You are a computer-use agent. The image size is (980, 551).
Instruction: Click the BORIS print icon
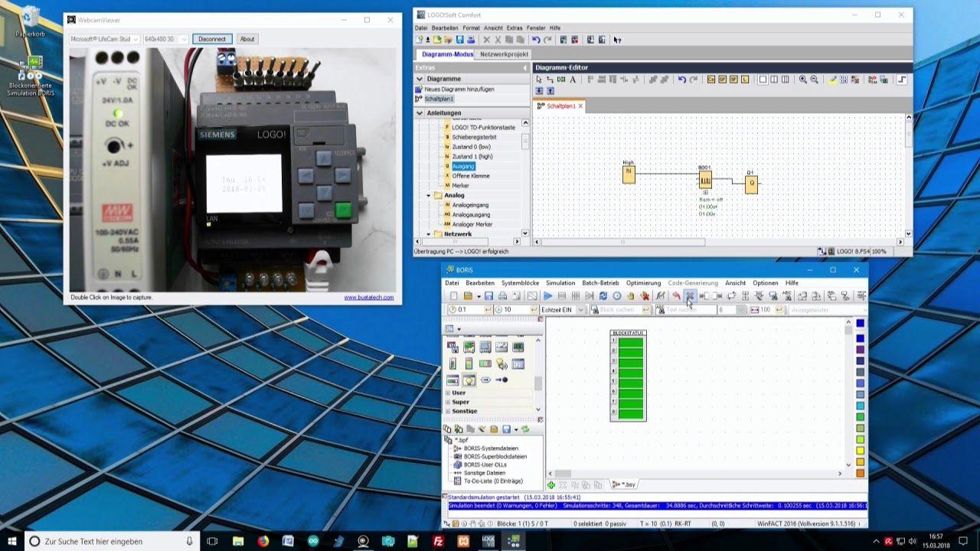tap(502, 296)
